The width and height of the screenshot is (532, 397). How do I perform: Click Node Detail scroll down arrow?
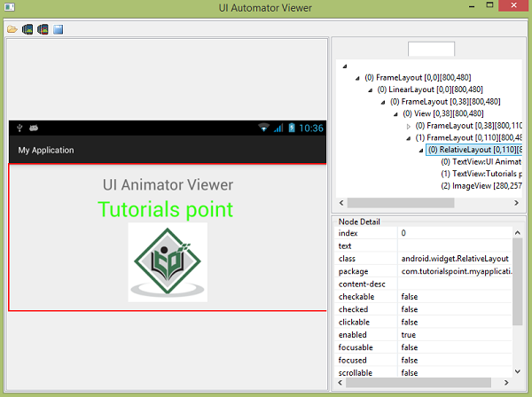pyautogui.click(x=518, y=371)
